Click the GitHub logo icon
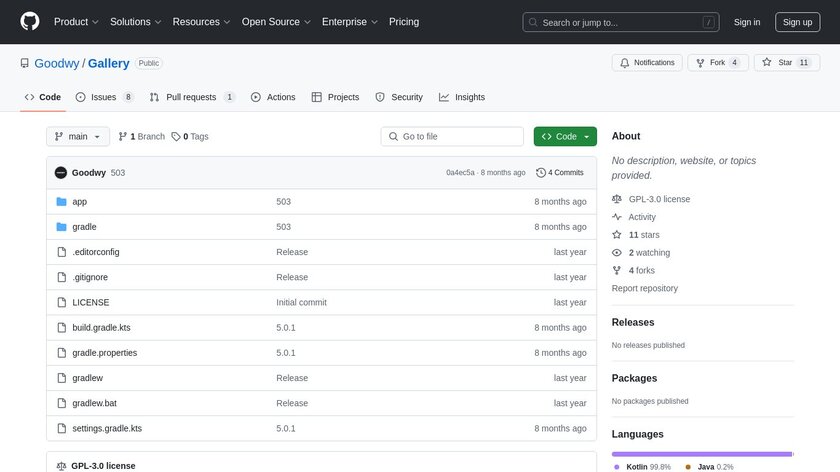The width and height of the screenshot is (840, 472). point(29,22)
